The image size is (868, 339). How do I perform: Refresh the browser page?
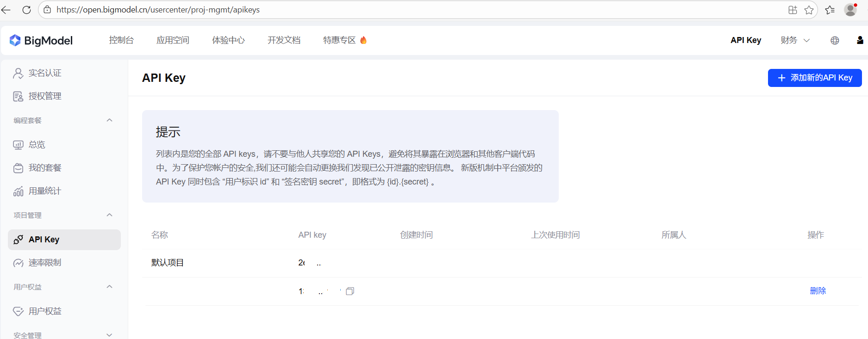(x=26, y=10)
